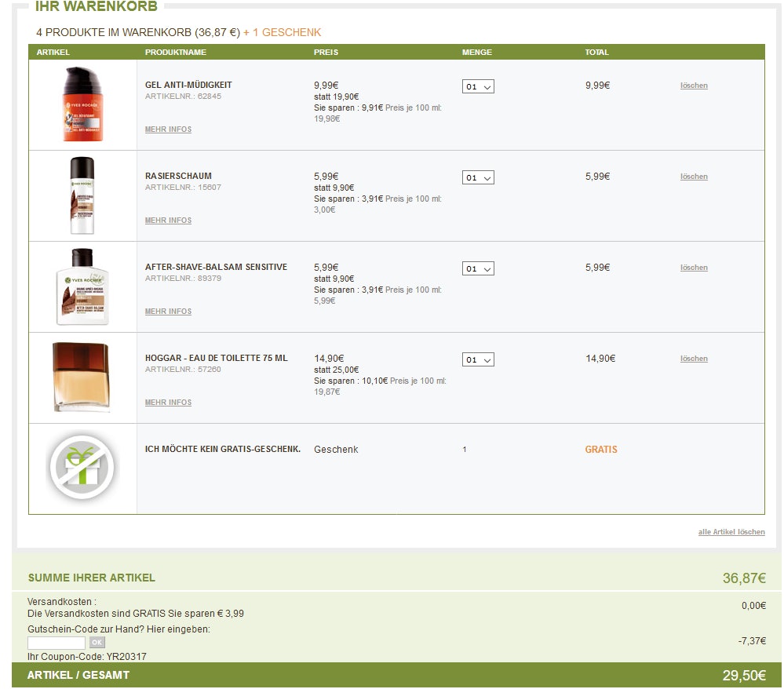Delete Hoggar Eau de Toilette from cart

tap(694, 359)
